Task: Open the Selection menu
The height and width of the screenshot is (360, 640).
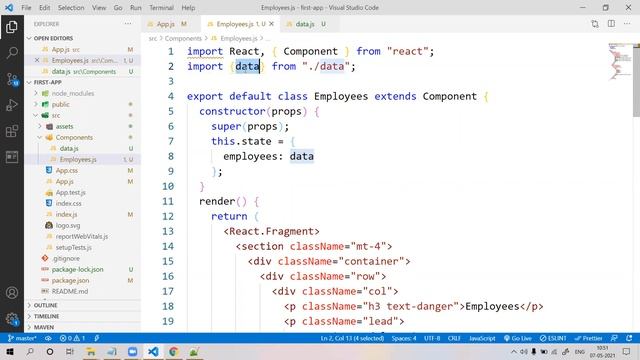Action: 71,8
